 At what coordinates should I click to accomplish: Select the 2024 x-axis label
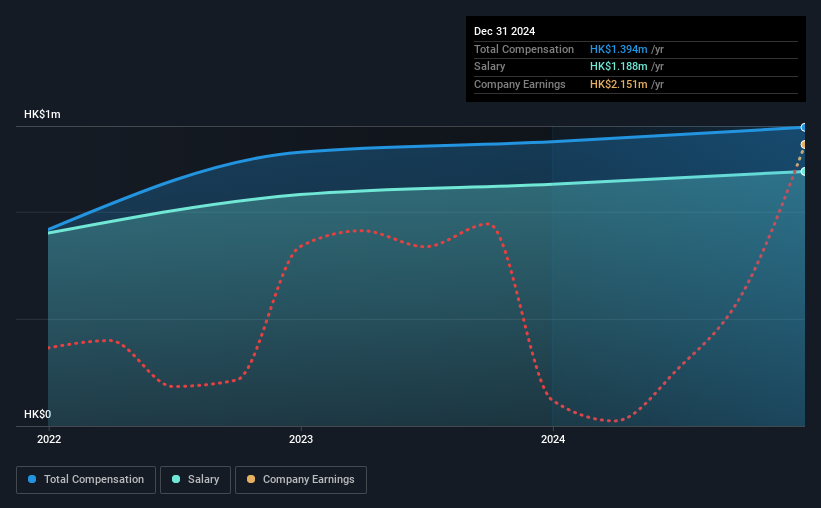(x=553, y=439)
